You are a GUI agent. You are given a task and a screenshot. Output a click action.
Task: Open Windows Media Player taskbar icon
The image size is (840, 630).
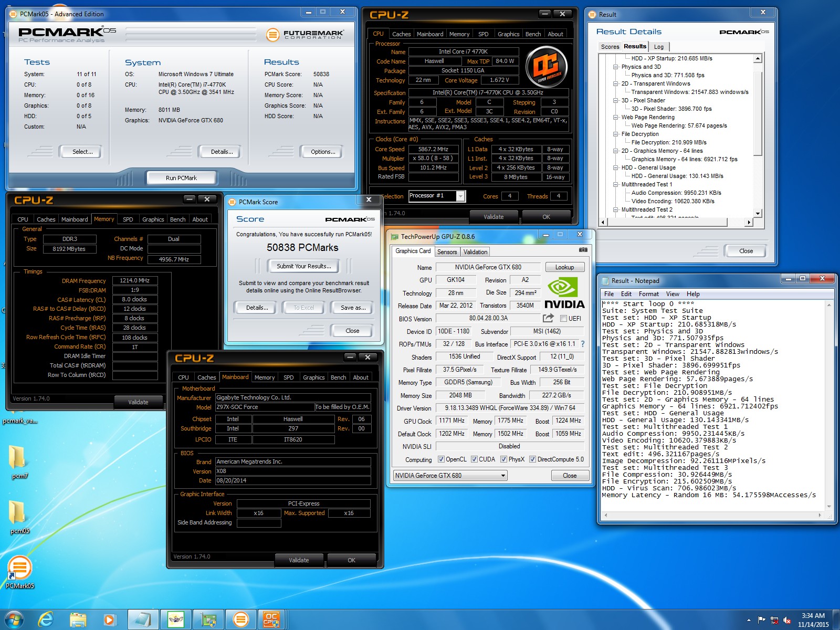109,619
